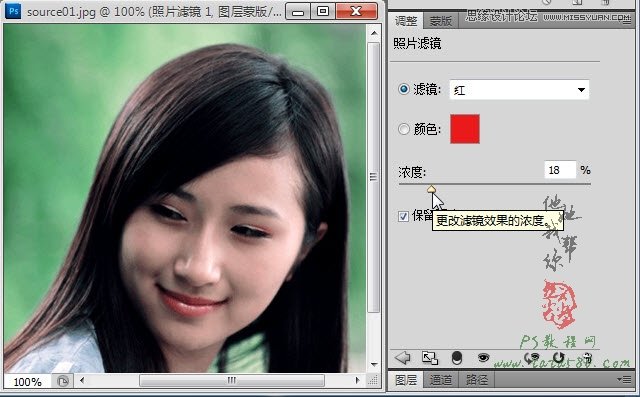Toggle expanded view of the adjustments panel
The width and height of the screenshot is (640, 397).
pyautogui.click(x=430, y=358)
